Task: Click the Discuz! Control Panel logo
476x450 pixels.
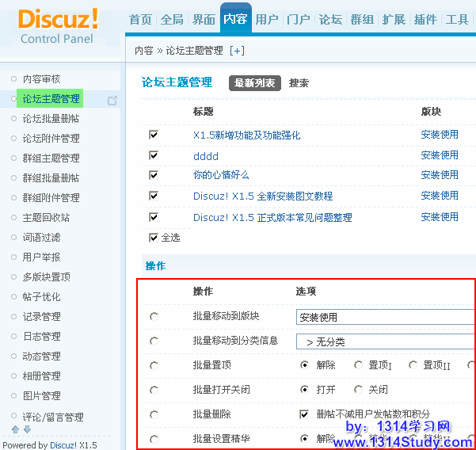Action: (x=58, y=25)
